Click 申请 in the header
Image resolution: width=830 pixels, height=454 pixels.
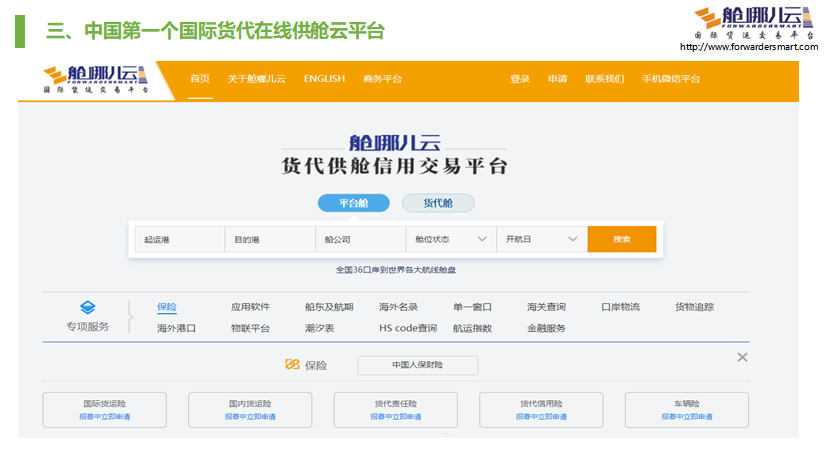(x=557, y=79)
